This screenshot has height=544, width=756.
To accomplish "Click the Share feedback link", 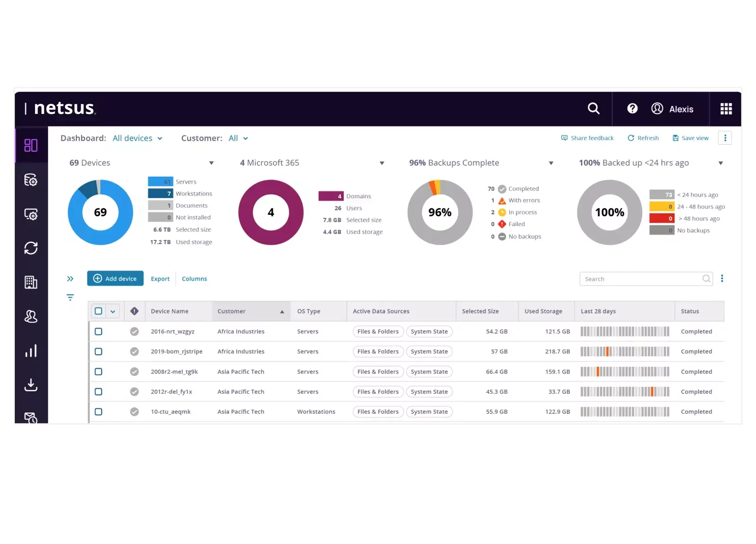I will pyautogui.click(x=587, y=138).
